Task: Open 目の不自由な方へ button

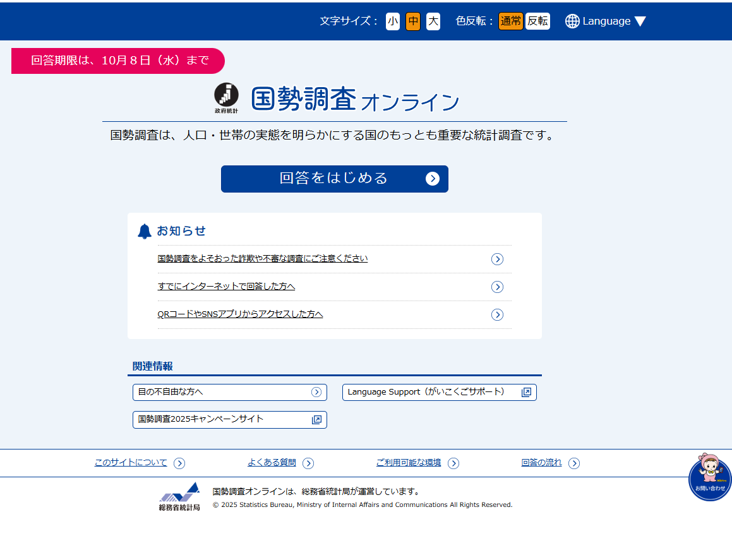Action: coord(230,393)
